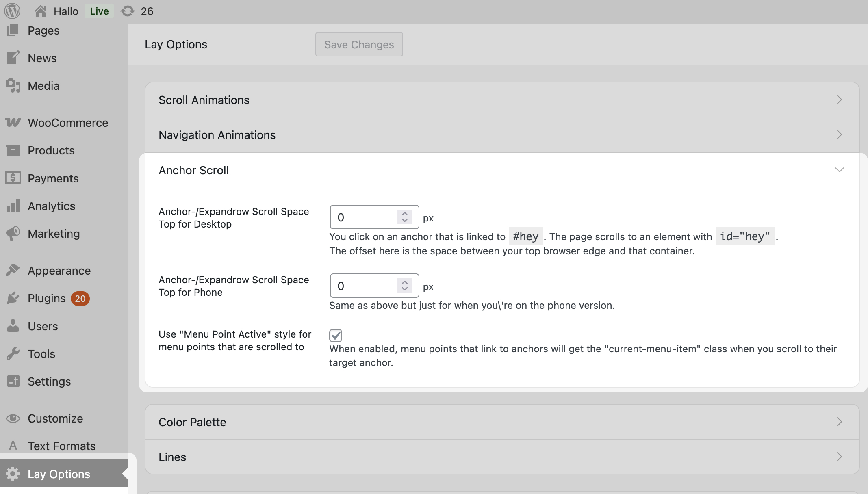The image size is (868, 494).
Task: Click the Payments dollar icon
Action: pos(13,178)
